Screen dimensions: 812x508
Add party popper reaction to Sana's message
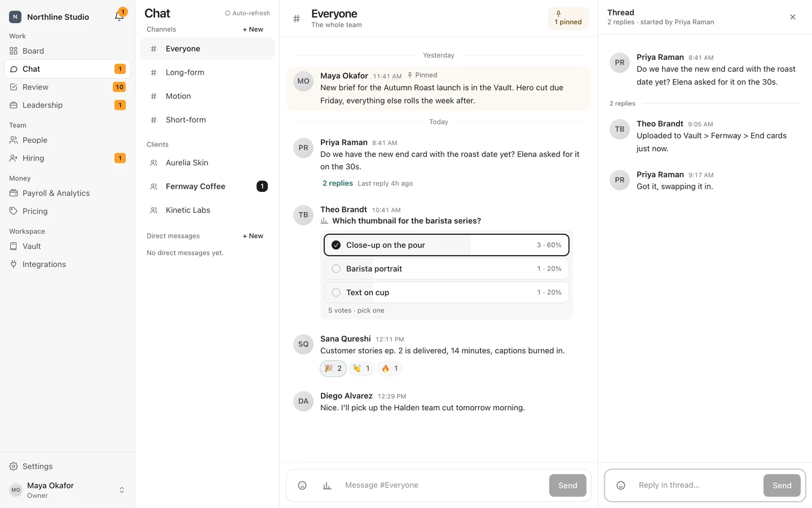(x=333, y=369)
